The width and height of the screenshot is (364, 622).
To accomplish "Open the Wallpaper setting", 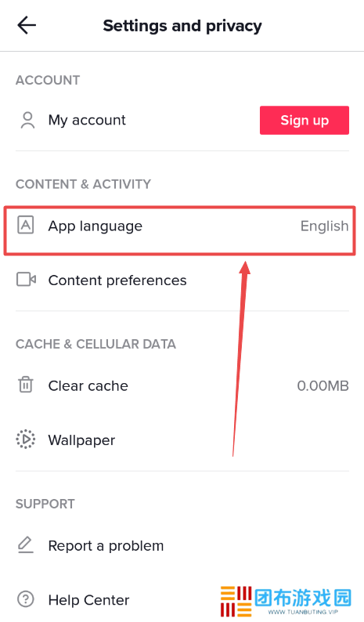I will (182, 440).
